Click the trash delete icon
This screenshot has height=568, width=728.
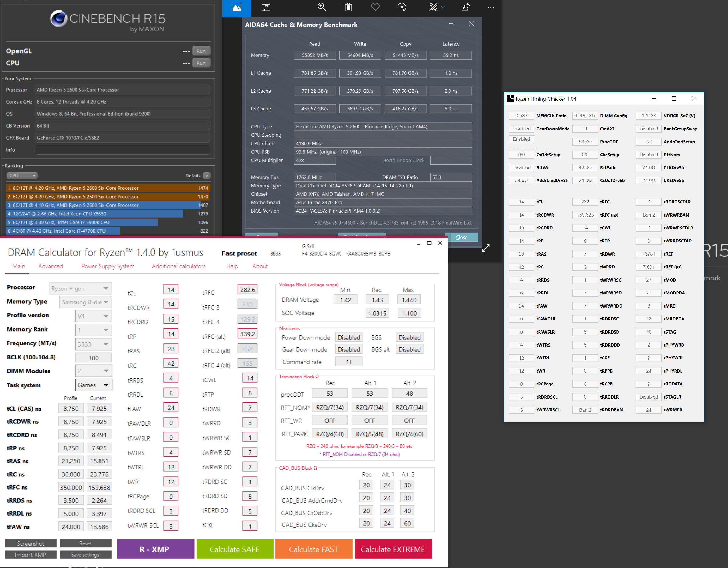point(348,7)
